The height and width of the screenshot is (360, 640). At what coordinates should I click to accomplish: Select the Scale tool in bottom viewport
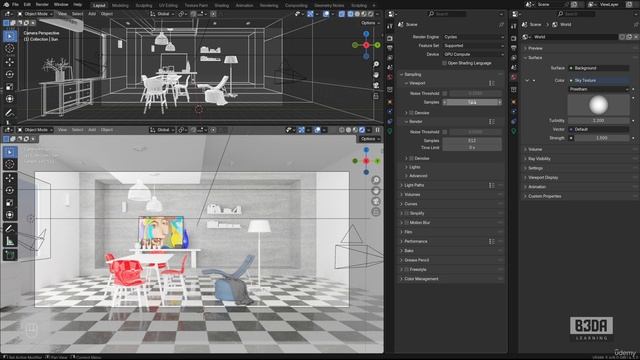point(10,202)
